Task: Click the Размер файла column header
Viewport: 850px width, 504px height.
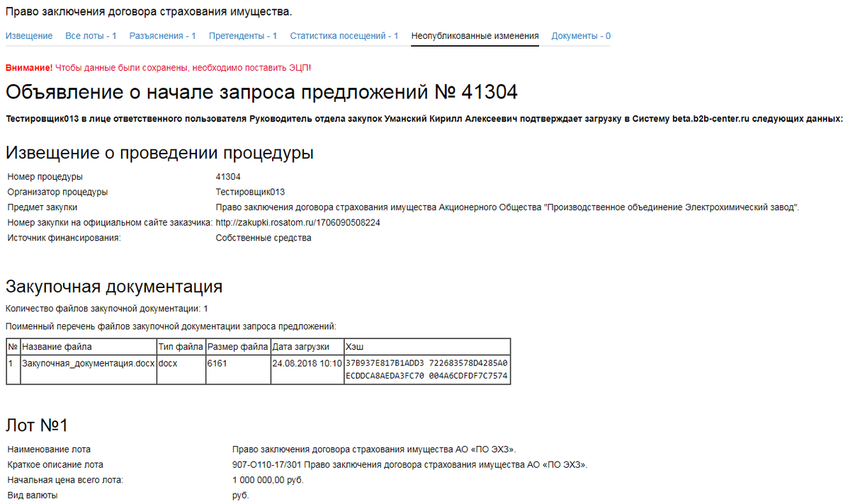Action: pyautogui.click(x=237, y=347)
